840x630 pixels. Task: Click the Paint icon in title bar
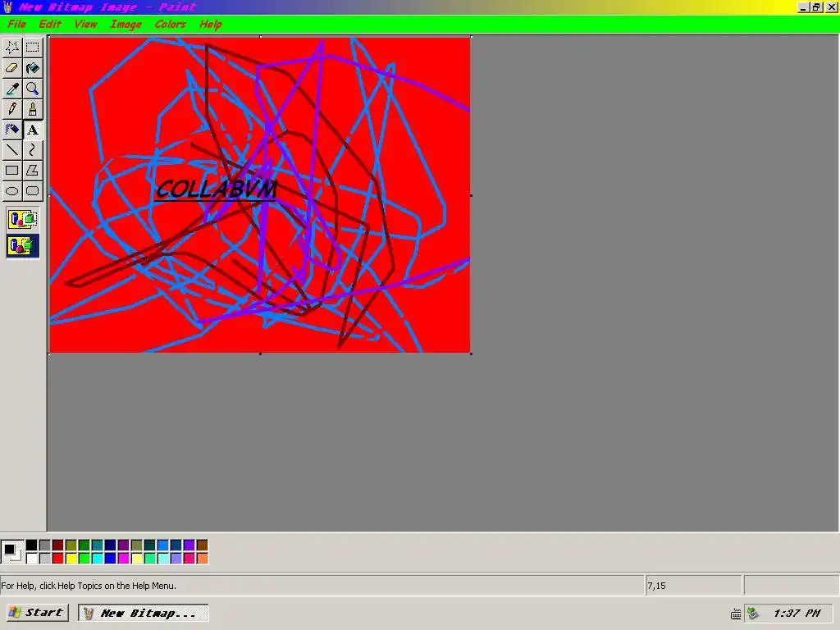point(7,7)
